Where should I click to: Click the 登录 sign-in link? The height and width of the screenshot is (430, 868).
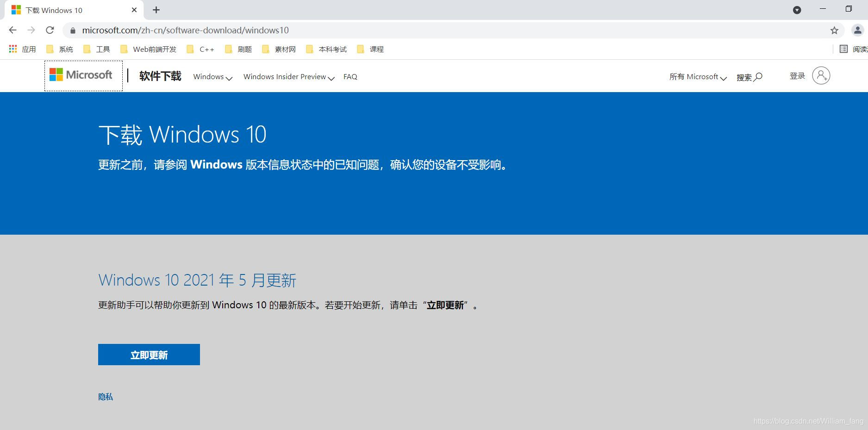(x=797, y=76)
